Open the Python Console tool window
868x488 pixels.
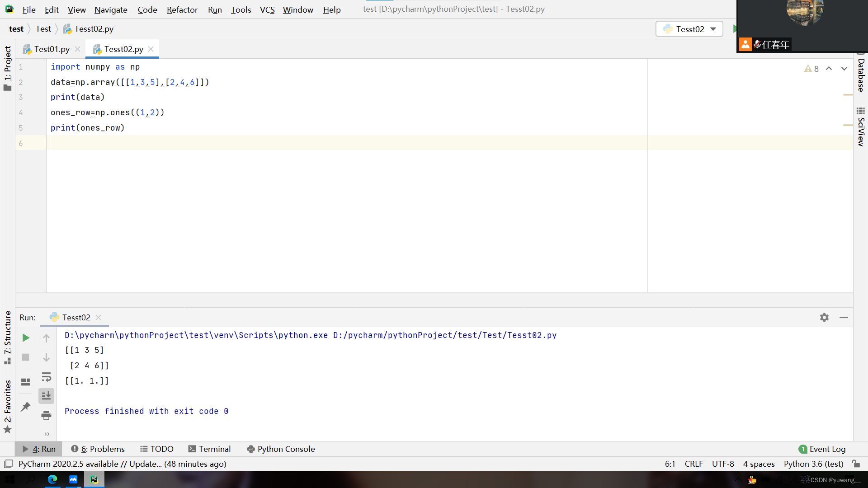(x=281, y=449)
